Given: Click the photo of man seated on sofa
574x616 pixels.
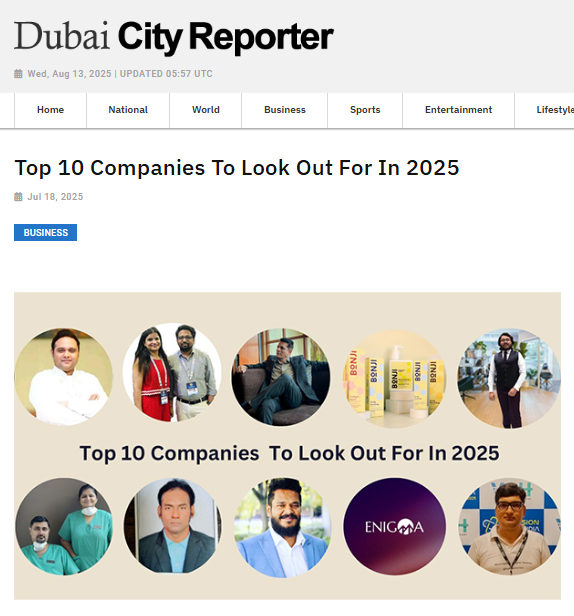Looking at the screenshot, I should pos(281,377).
